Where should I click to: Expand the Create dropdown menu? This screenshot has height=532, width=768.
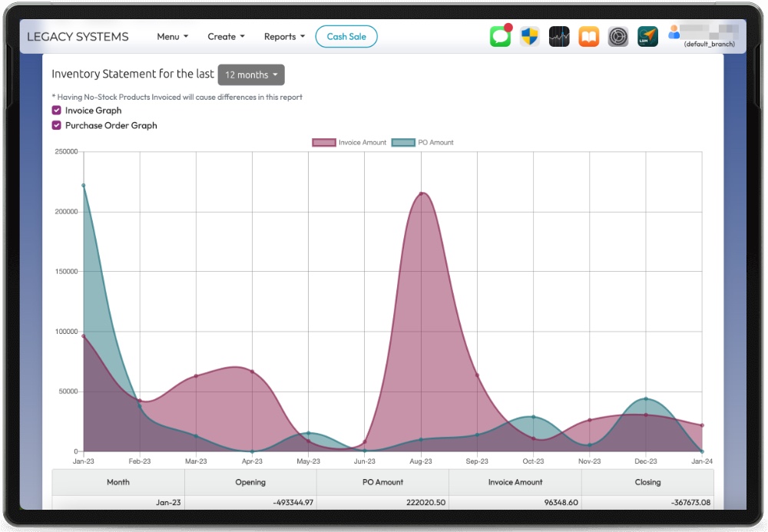(226, 37)
